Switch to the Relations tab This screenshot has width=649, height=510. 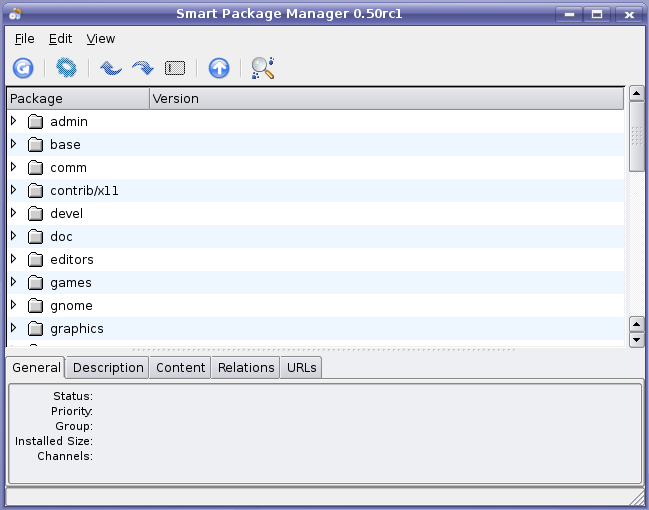[x=246, y=368]
